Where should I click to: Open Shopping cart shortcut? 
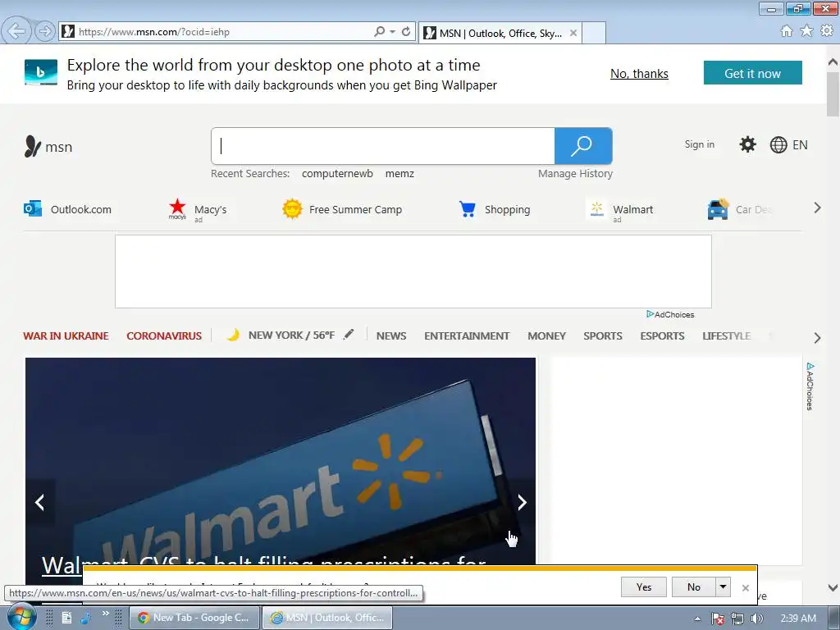(x=495, y=209)
